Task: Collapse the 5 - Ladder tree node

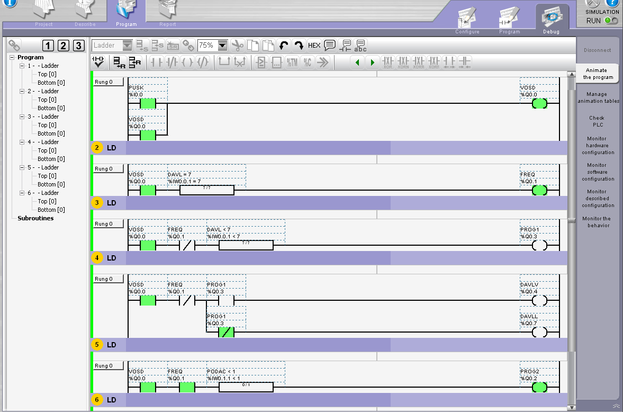Action: [22, 168]
